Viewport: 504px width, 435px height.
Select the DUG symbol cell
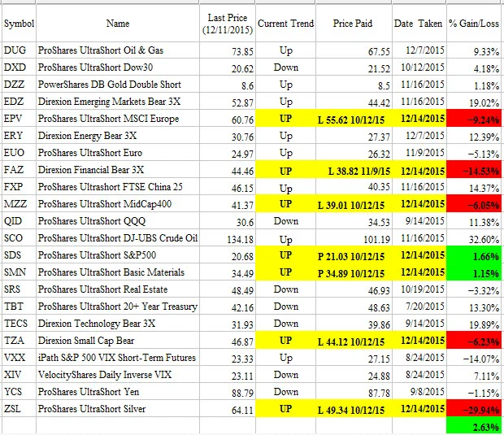pyautogui.click(x=19, y=50)
